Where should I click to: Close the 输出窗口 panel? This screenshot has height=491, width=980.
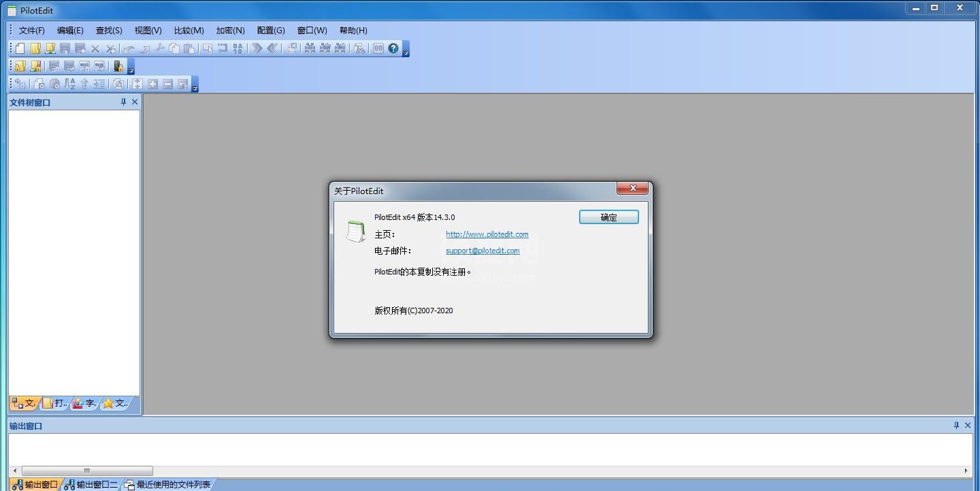click(968, 426)
